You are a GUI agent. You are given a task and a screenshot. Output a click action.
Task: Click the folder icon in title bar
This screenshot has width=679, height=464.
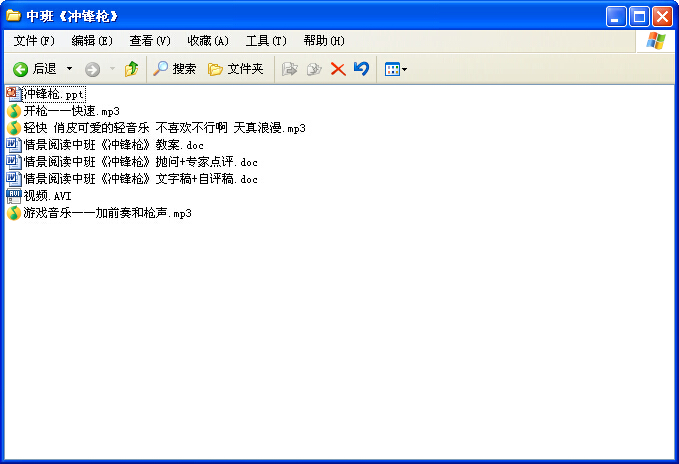pyautogui.click(x=13, y=16)
